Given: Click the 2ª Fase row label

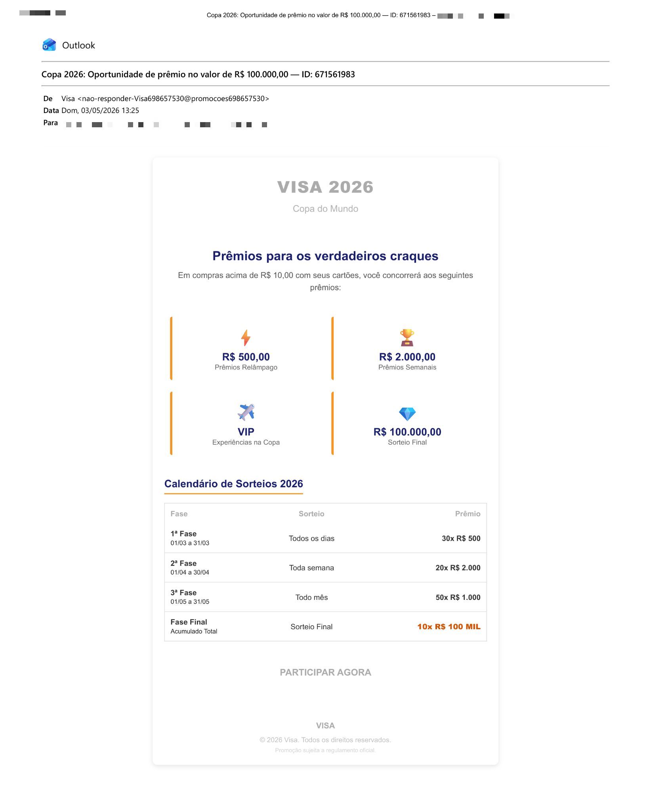Looking at the screenshot, I should click(x=183, y=563).
